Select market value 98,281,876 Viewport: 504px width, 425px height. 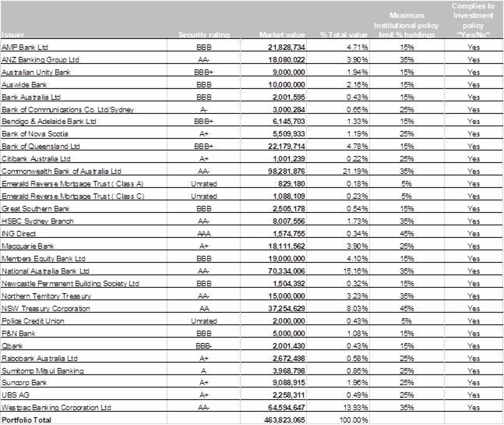(x=287, y=172)
